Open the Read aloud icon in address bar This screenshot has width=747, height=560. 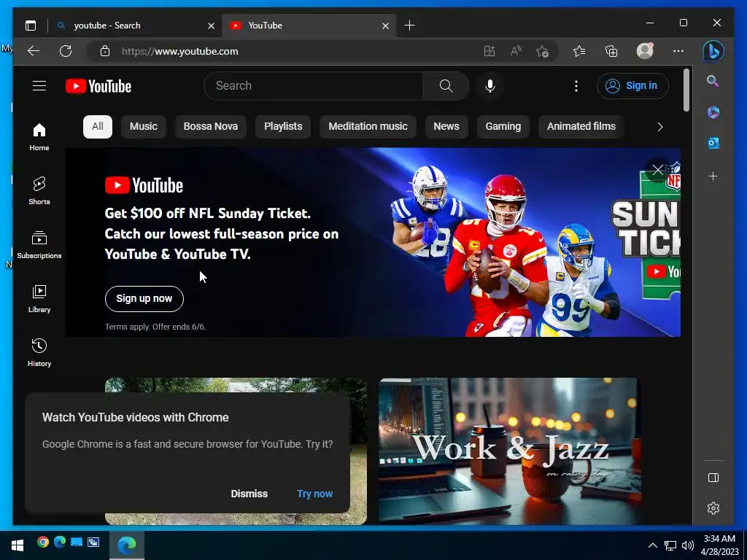coord(516,51)
